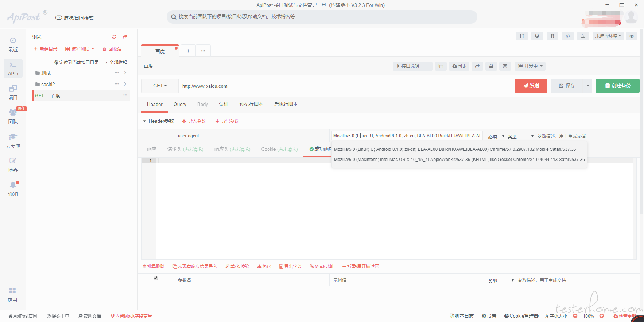The width and height of the screenshot is (644, 322).
Task: Open the GET method dropdown
Action: click(x=160, y=86)
